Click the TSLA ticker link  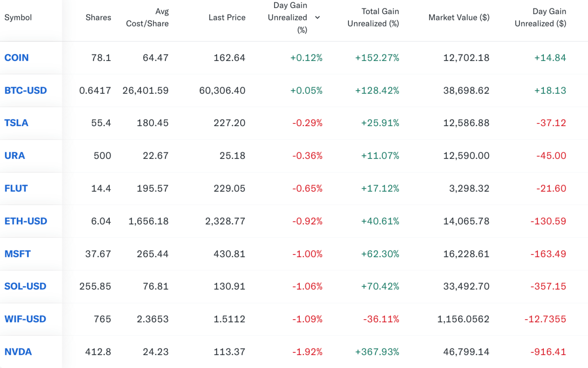[x=16, y=123]
